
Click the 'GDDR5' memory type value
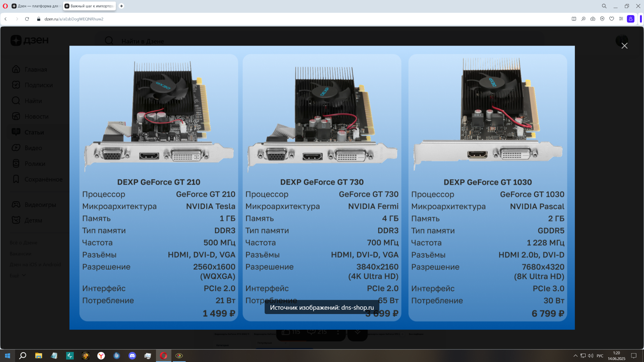[x=551, y=231]
